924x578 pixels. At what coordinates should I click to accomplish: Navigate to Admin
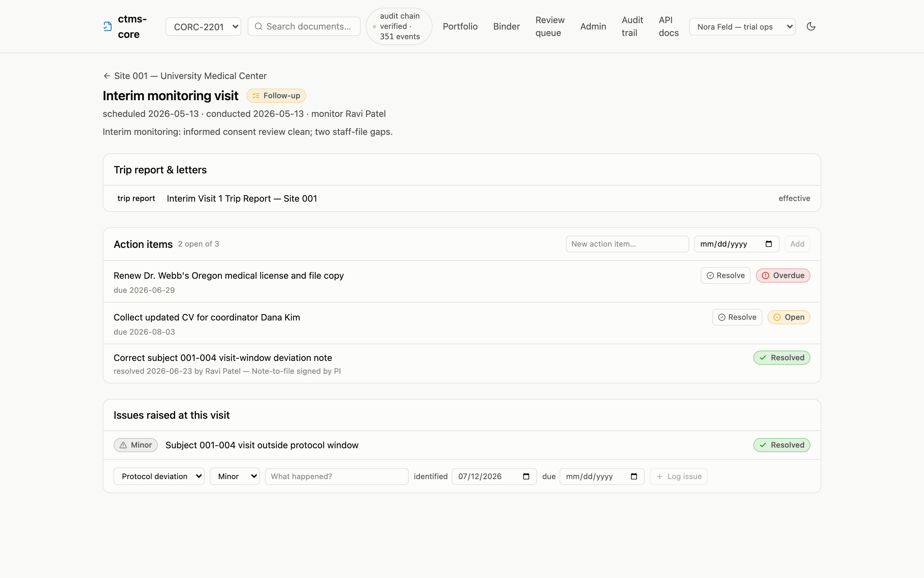point(593,26)
